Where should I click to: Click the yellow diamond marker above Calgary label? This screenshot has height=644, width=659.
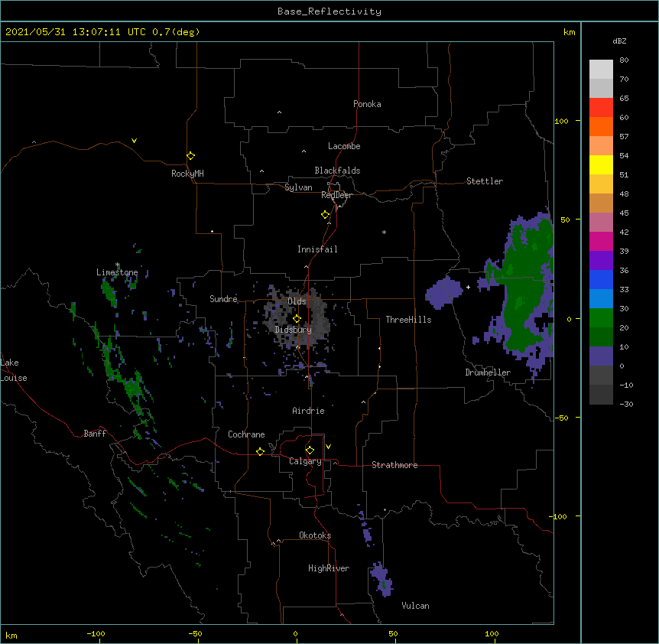[x=310, y=450]
